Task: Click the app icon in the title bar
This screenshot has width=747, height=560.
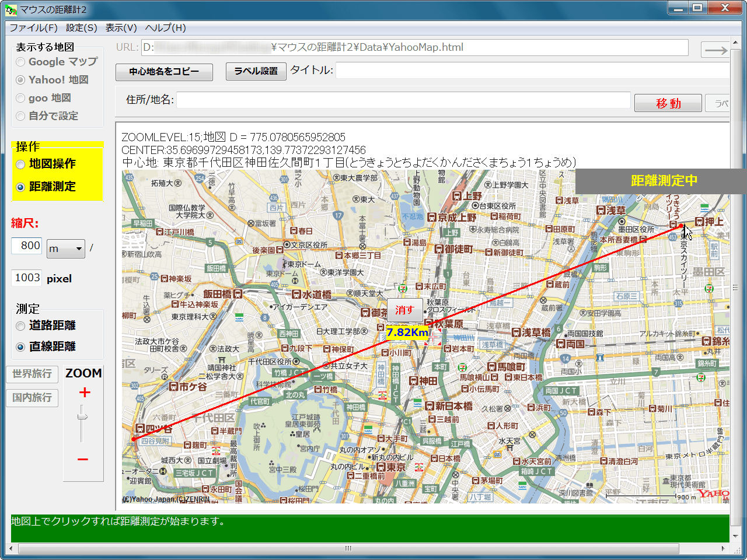Action: point(11,9)
